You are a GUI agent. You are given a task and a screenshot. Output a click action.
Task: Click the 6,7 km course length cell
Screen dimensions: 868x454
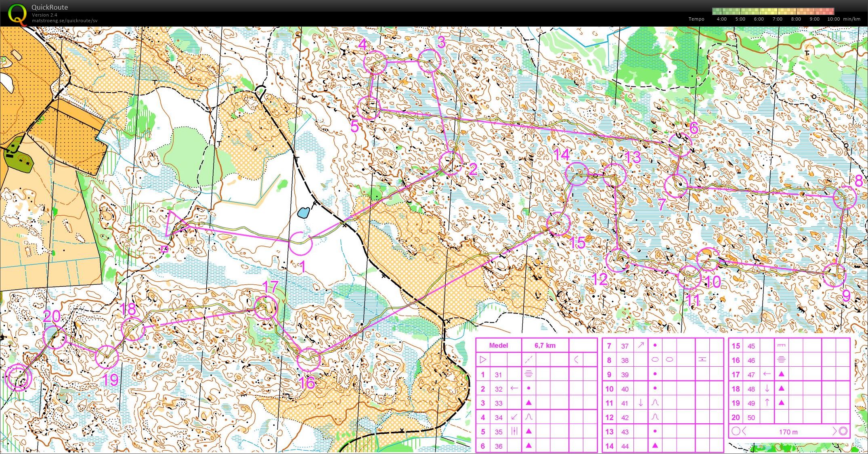(x=545, y=345)
